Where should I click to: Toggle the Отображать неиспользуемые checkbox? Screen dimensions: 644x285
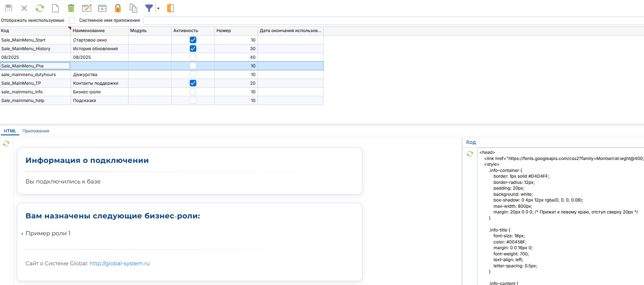pyautogui.click(x=72, y=21)
